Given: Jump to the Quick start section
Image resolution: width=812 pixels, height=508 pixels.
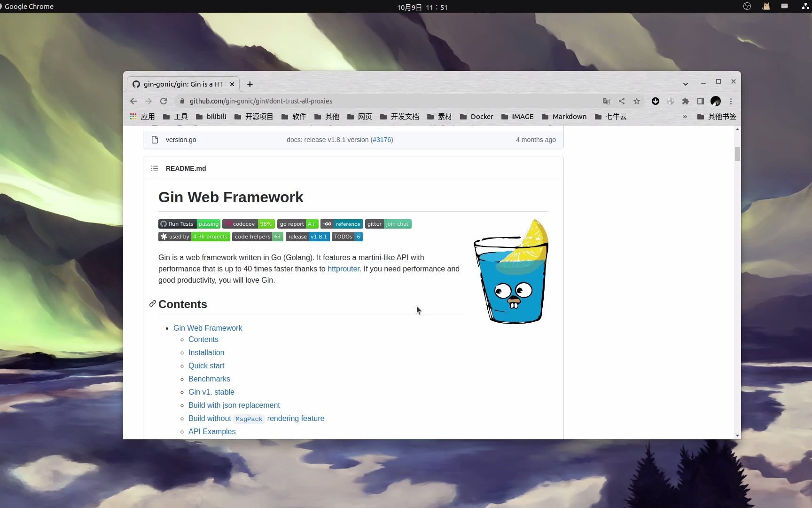Looking at the screenshot, I should pos(206,366).
